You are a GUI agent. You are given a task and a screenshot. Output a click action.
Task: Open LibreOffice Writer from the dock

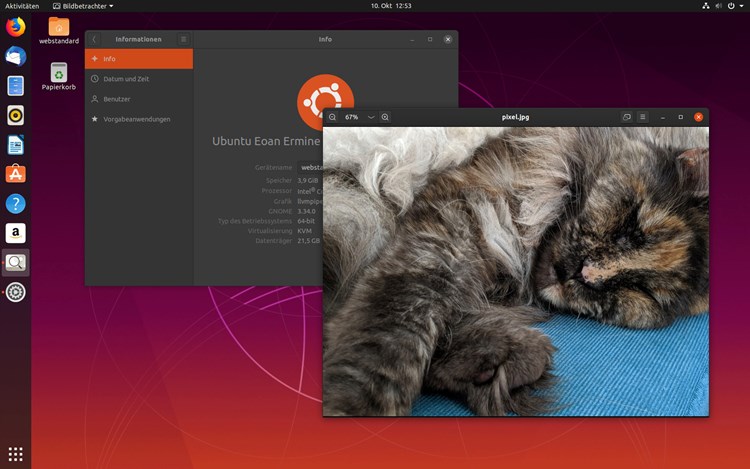tap(15, 145)
